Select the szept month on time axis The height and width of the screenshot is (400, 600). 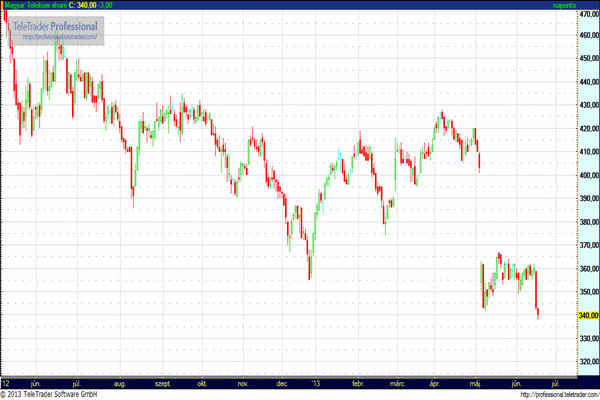pyautogui.click(x=164, y=383)
